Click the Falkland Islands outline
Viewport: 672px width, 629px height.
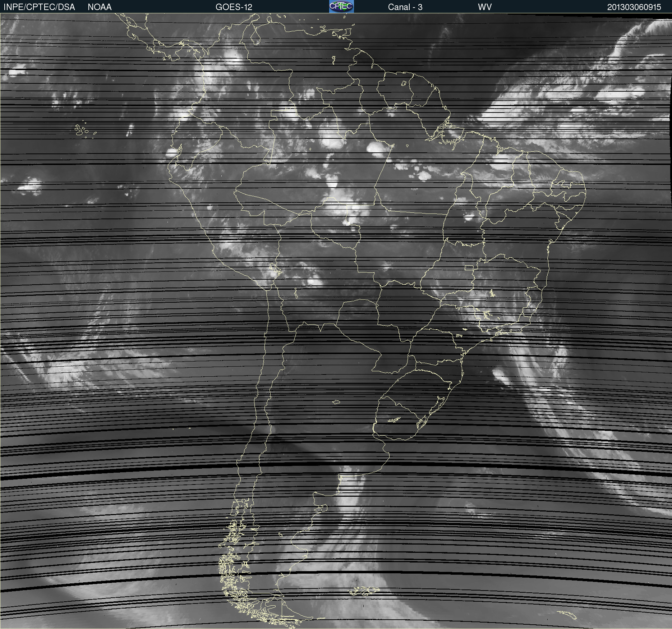[x=364, y=591]
